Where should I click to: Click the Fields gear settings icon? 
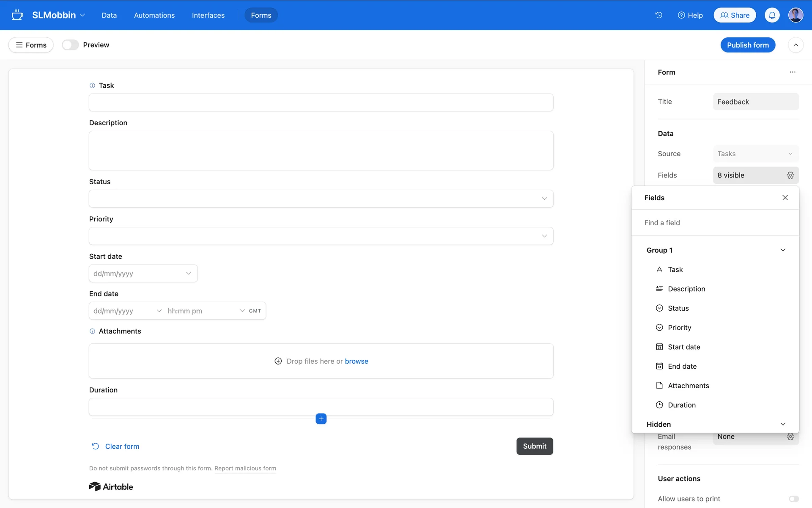tap(790, 175)
